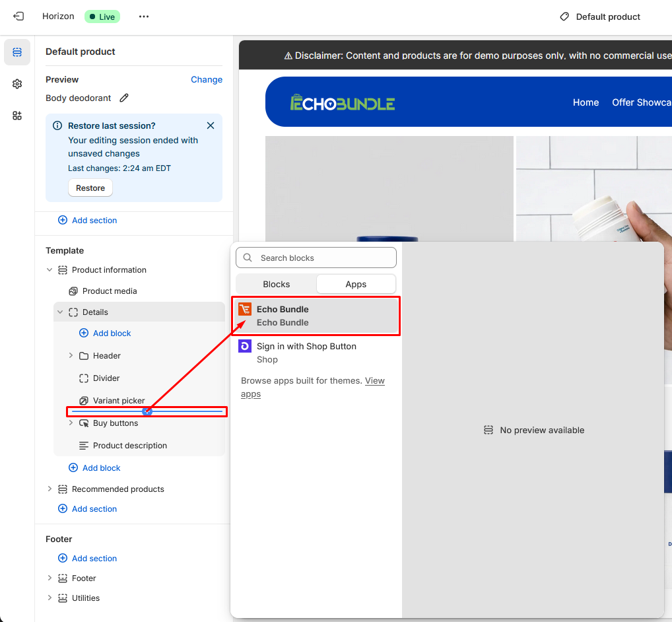Select the Variant picker block

[x=119, y=401]
